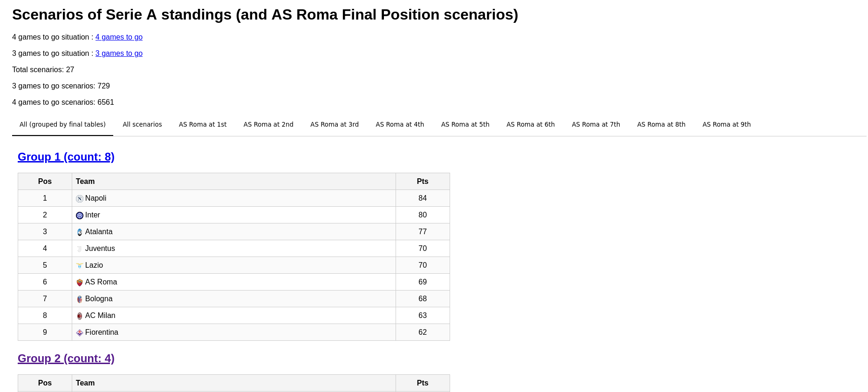This screenshot has height=392, width=868.
Task: Select All (grouped by final tables) tab
Action: click(62, 124)
